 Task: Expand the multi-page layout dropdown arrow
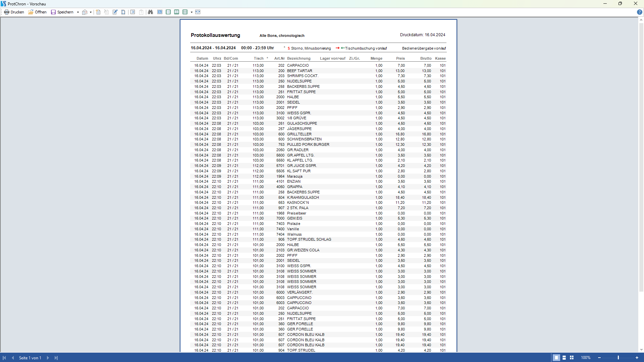tap(192, 12)
